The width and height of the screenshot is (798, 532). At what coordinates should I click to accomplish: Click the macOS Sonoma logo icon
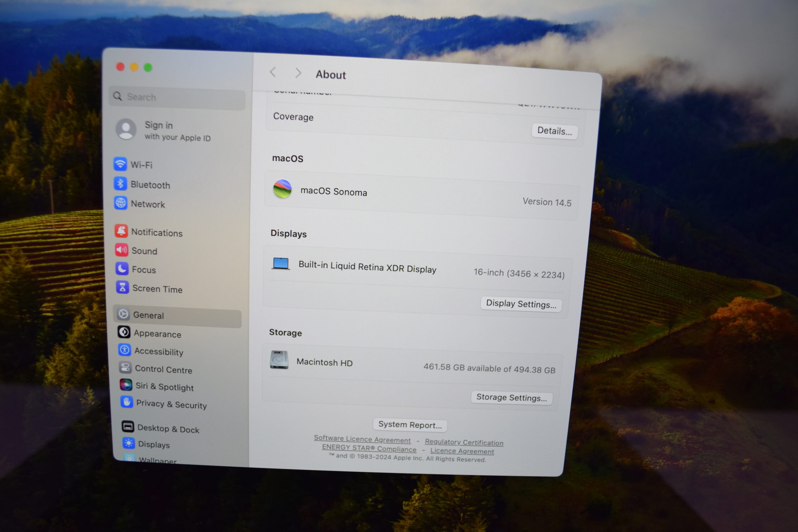[282, 189]
